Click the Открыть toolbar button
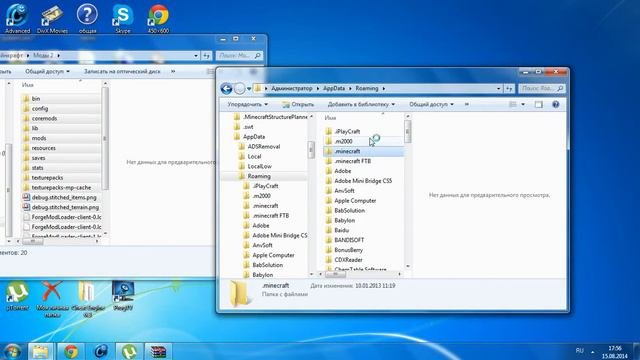 [298, 104]
